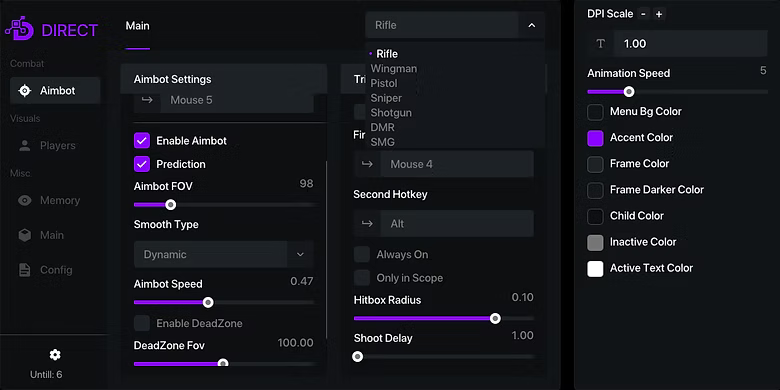Image resolution: width=780 pixels, height=390 pixels.
Task: Open settings via the gear icon
Action: 55,355
